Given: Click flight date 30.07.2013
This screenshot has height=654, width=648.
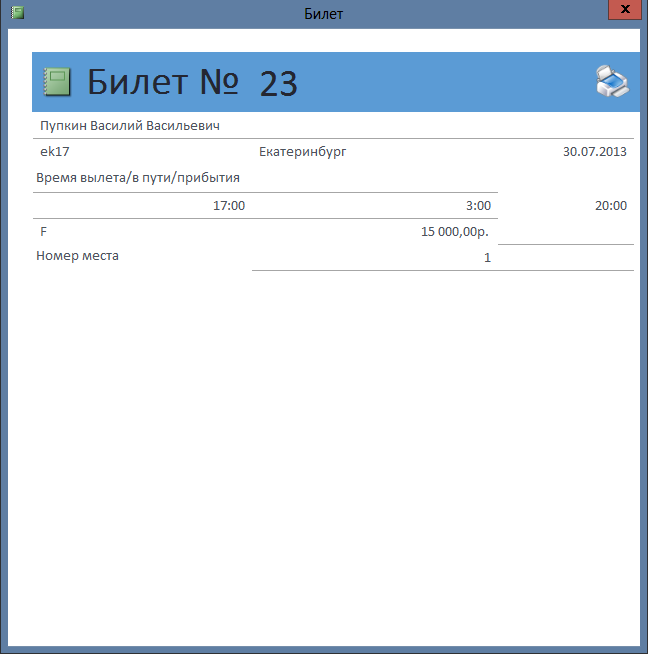Looking at the screenshot, I should click(x=595, y=151).
